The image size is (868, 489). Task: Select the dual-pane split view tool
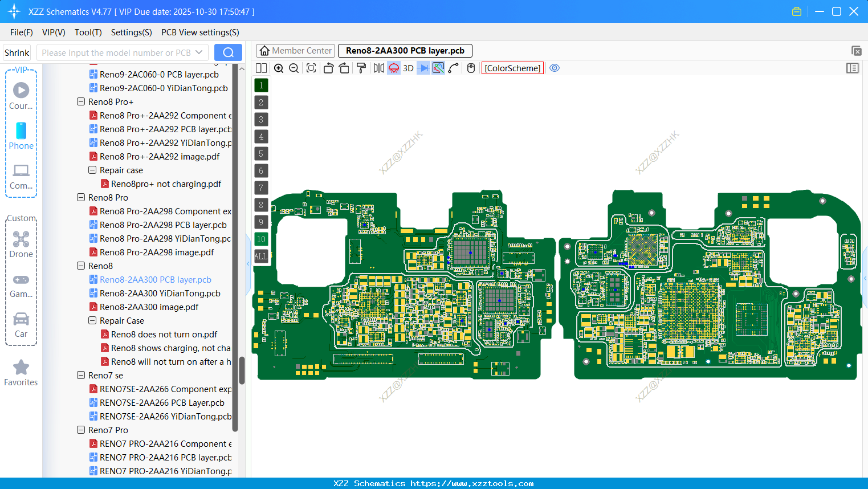tap(261, 68)
